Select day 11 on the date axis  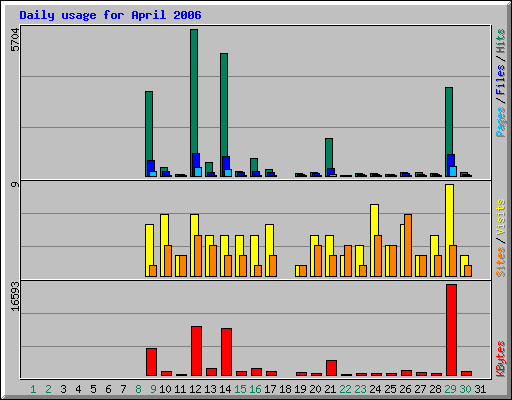coord(180,389)
